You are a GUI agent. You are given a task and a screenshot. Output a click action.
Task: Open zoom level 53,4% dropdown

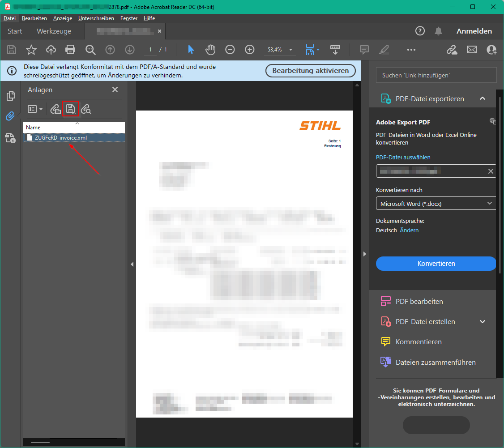pos(290,50)
